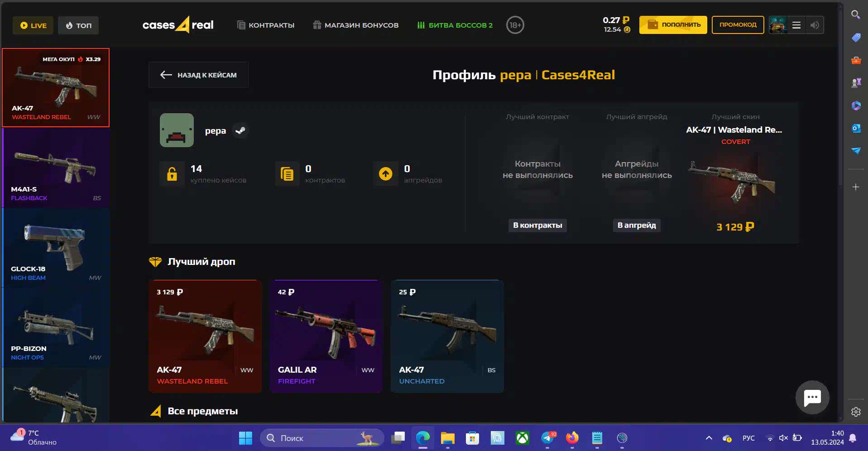Click the pepa profile avatar
Screen dimensions: 868x451
point(177,130)
